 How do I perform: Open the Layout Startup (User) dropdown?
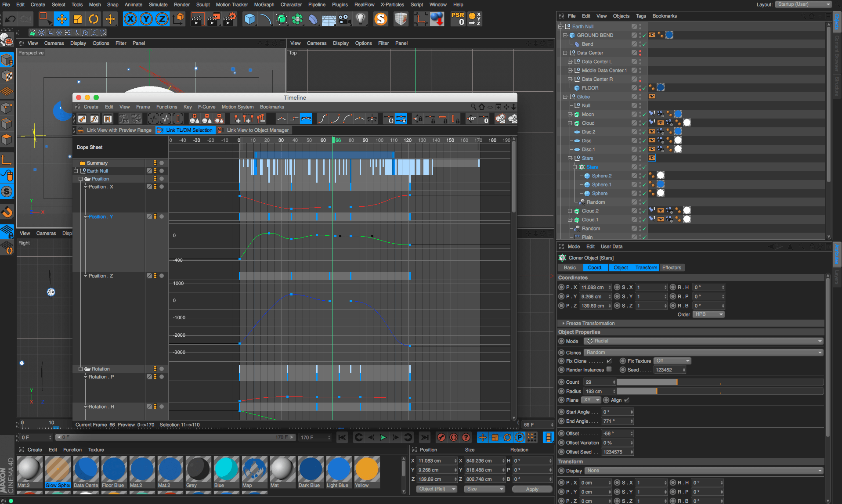(x=804, y=4)
